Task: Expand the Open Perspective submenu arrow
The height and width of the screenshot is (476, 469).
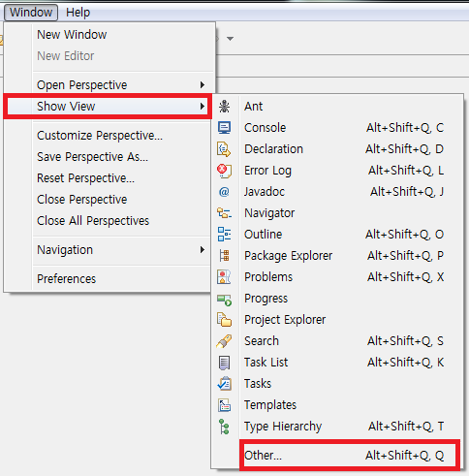Action: pyautogui.click(x=203, y=85)
